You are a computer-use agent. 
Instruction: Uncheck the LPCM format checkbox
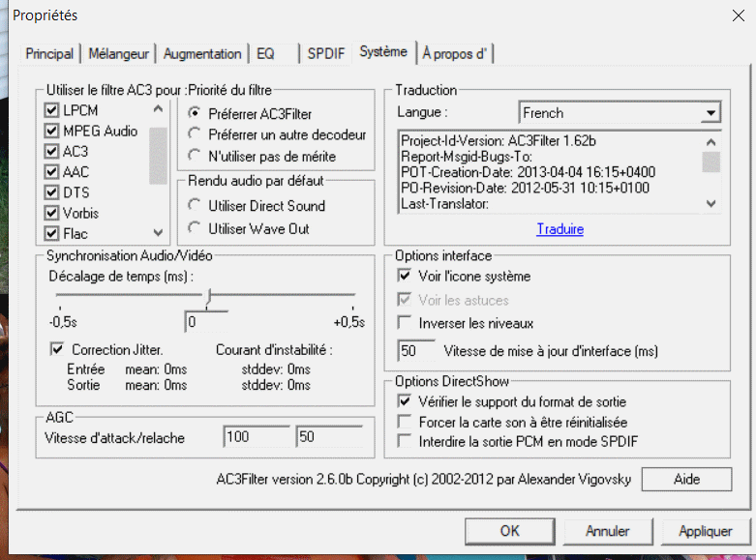click(x=51, y=110)
